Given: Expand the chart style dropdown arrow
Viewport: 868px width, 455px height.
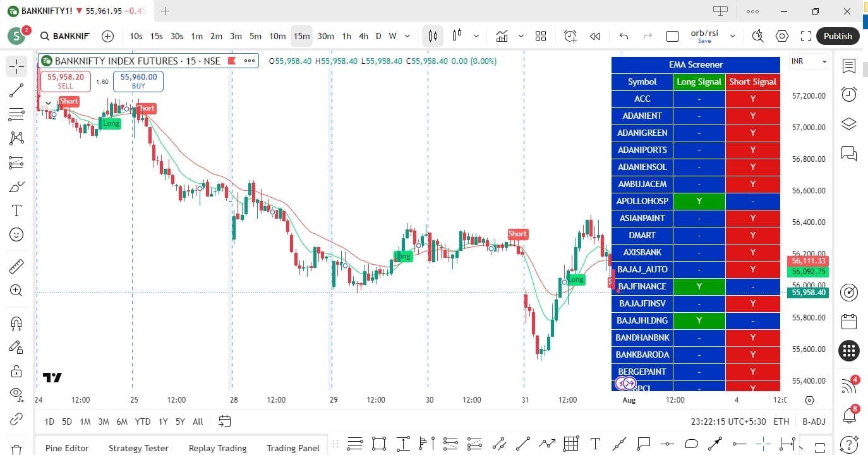Looking at the screenshot, I should coord(476,36).
